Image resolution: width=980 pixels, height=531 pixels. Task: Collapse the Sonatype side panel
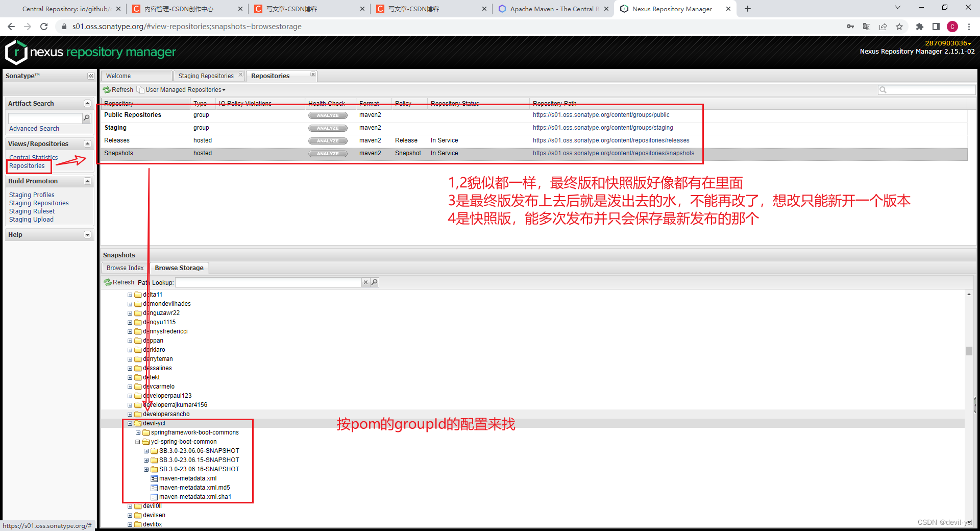(x=91, y=76)
